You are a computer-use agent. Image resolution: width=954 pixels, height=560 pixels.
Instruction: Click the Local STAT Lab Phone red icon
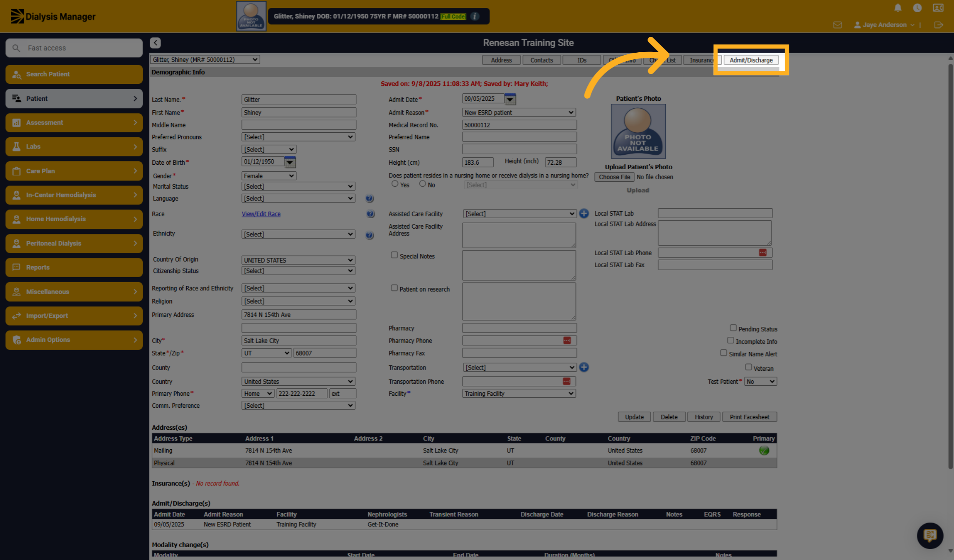pos(762,253)
